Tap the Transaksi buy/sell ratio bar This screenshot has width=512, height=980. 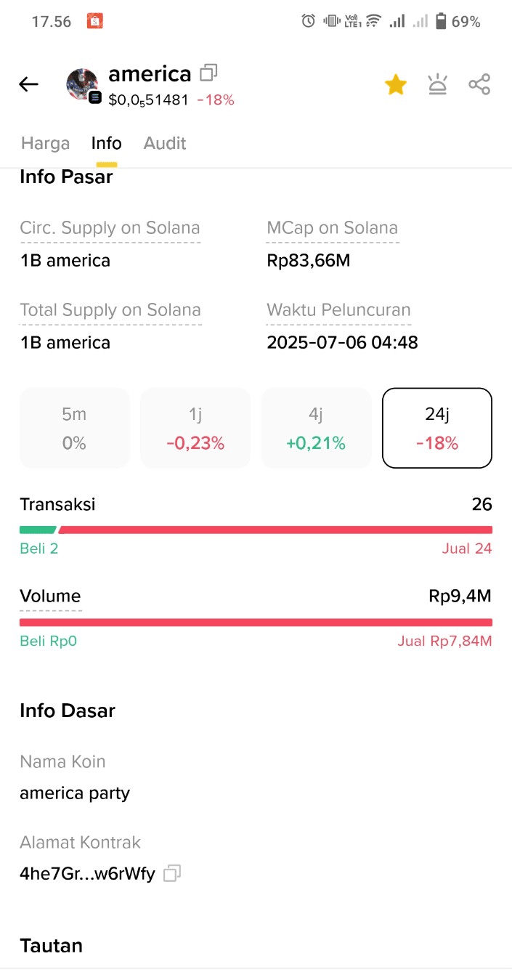(x=256, y=530)
